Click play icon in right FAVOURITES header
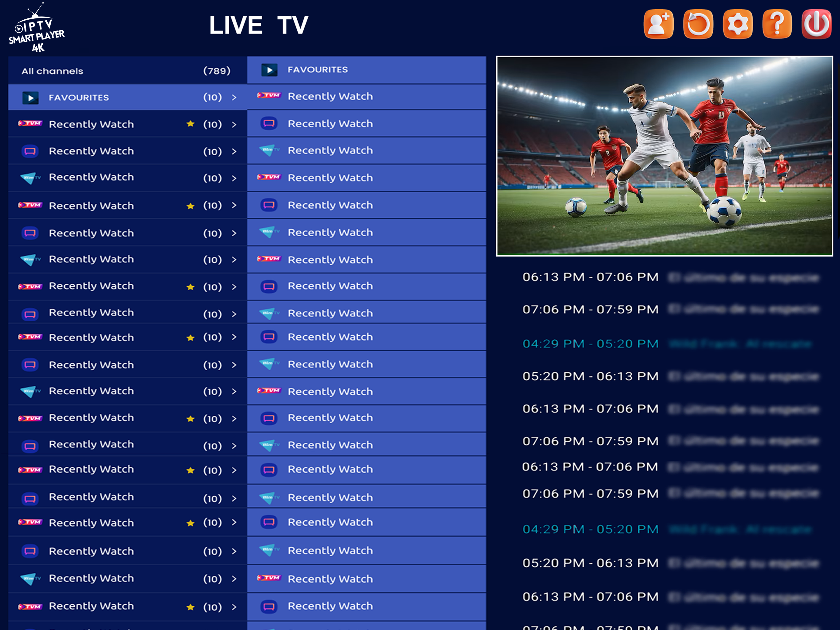This screenshot has height=630, width=840. 269,70
